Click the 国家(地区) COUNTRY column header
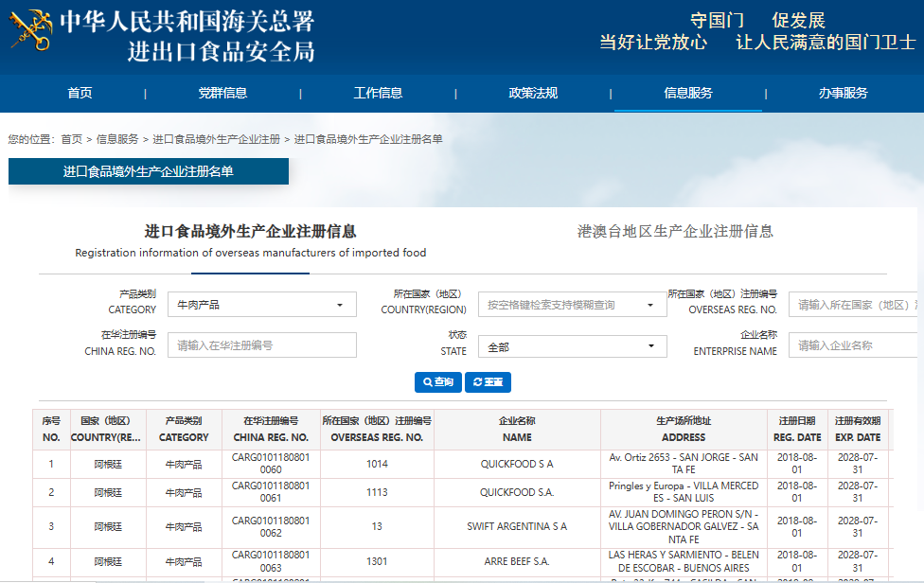The width and height of the screenshot is (924, 583). tap(108, 430)
